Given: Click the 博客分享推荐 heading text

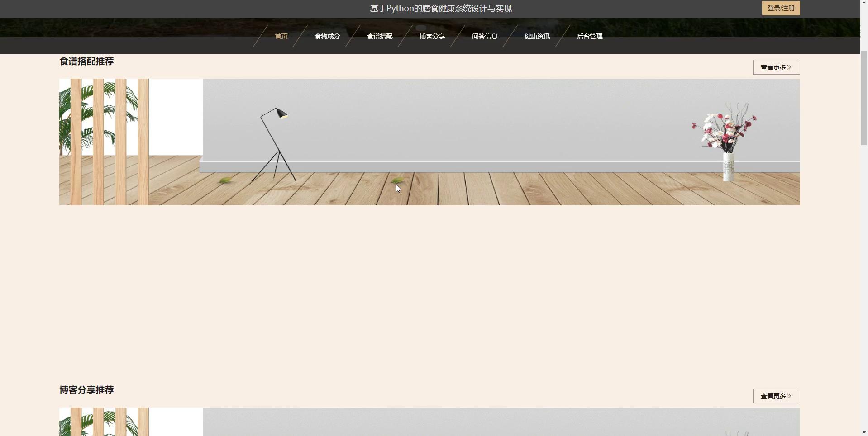Looking at the screenshot, I should (x=86, y=390).
